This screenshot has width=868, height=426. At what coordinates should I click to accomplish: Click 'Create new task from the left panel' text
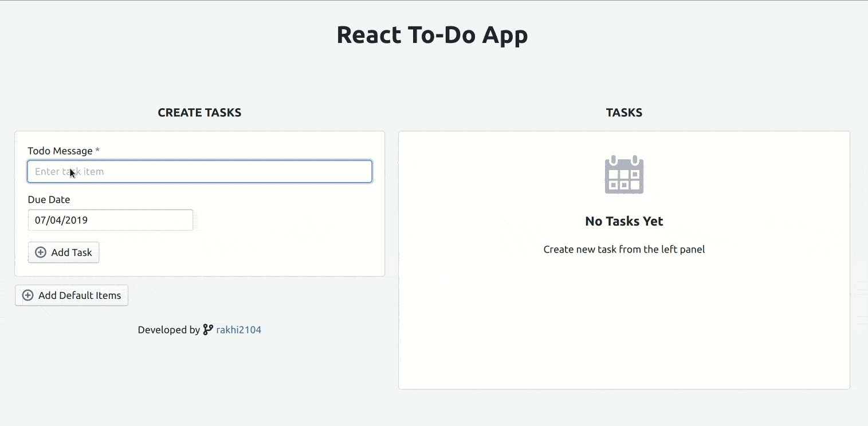[624, 250]
